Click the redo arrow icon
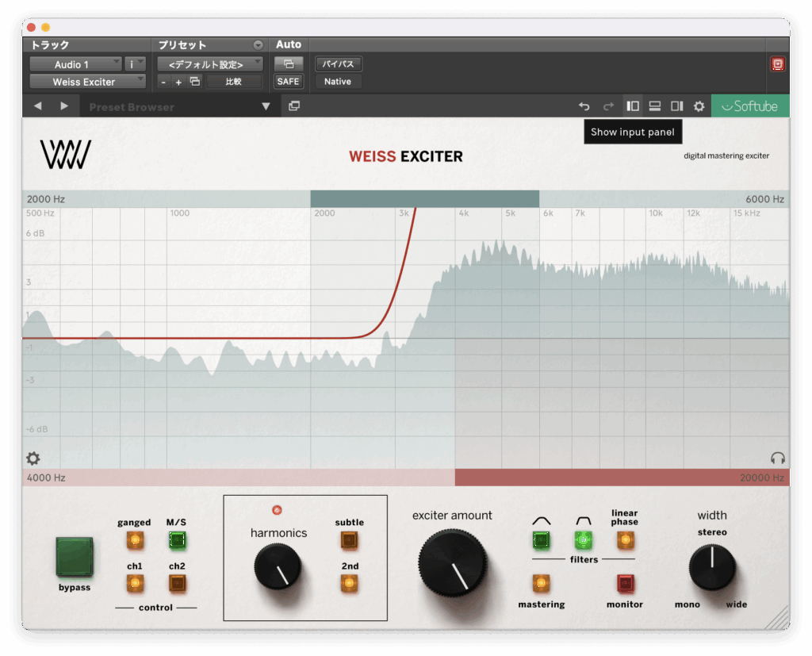Viewport: 812px width, 656px height. point(608,106)
